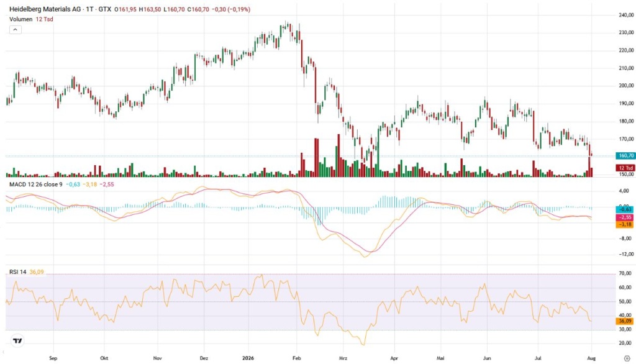Click the Nov label on time axis
This screenshot has height=364, width=636.
[x=158, y=358]
